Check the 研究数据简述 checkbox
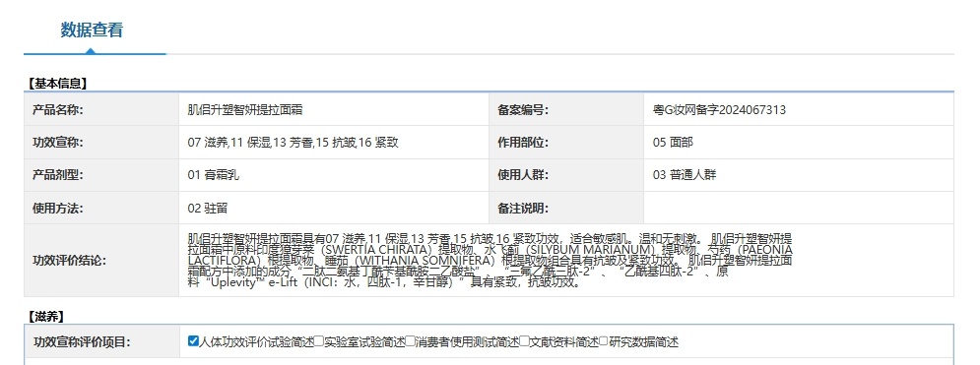This screenshot has height=365, width=980. [604, 341]
